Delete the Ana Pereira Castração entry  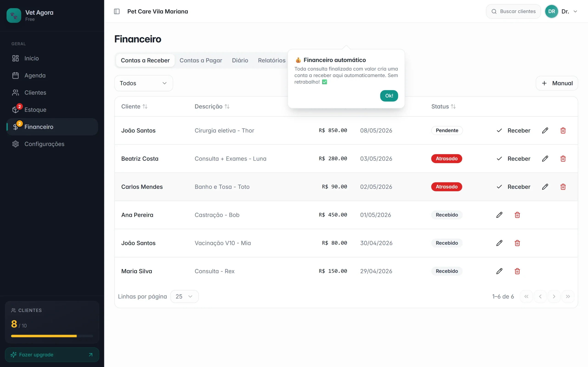coord(517,215)
